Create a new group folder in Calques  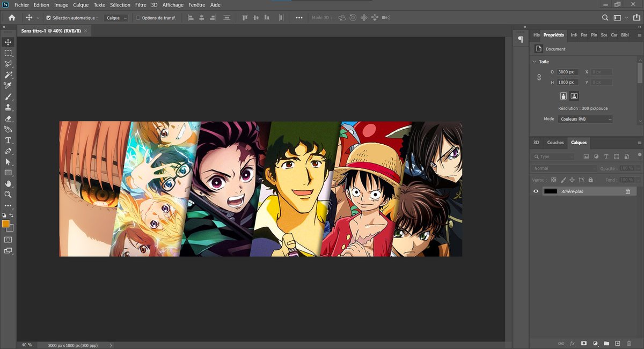click(x=606, y=343)
